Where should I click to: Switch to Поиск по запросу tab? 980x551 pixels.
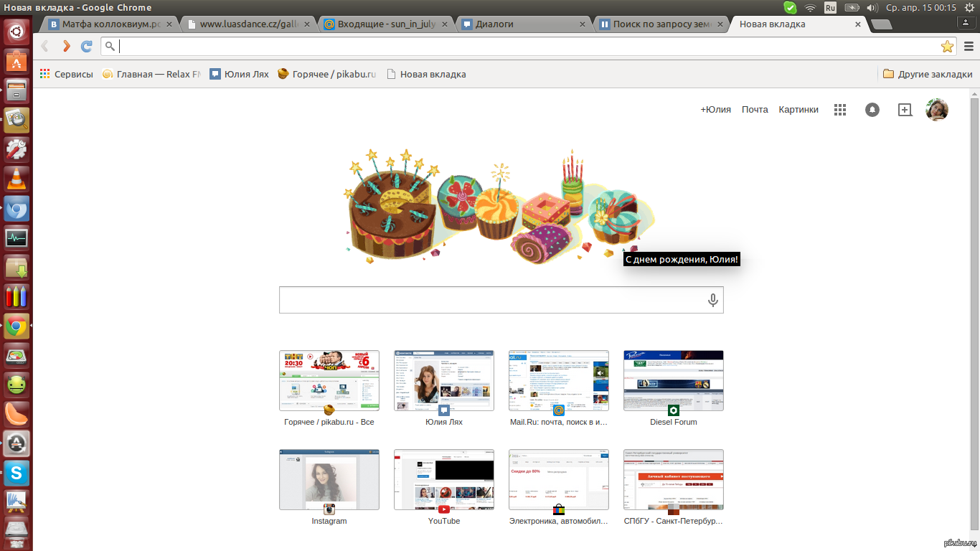pyautogui.click(x=661, y=24)
